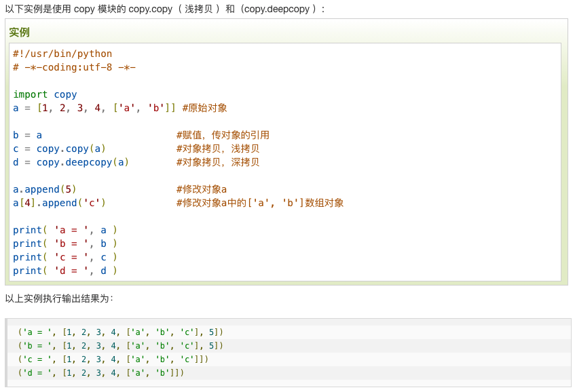
Task: Click the comment about modifying ['a', 'b']数组对象
Action: point(260,203)
